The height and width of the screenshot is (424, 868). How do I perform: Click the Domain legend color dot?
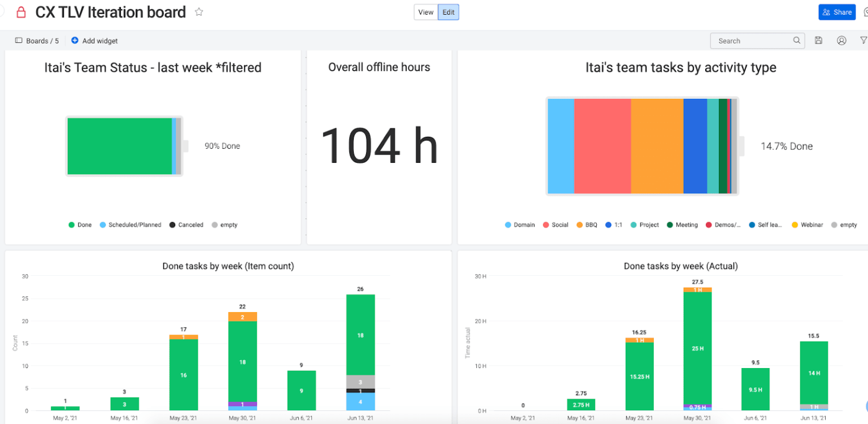[x=508, y=225]
